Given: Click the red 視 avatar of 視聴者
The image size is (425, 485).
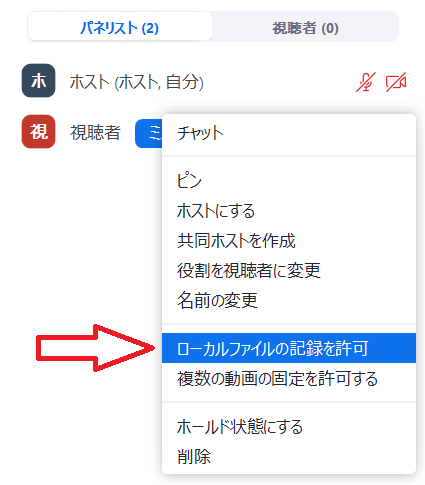Looking at the screenshot, I should point(38,131).
